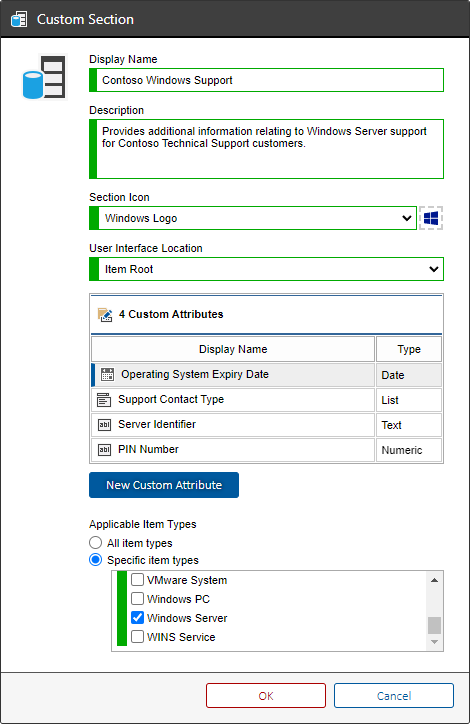Image resolution: width=470 pixels, height=724 pixels.
Task: Confirm with the OK button
Action: pyautogui.click(x=266, y=695)
